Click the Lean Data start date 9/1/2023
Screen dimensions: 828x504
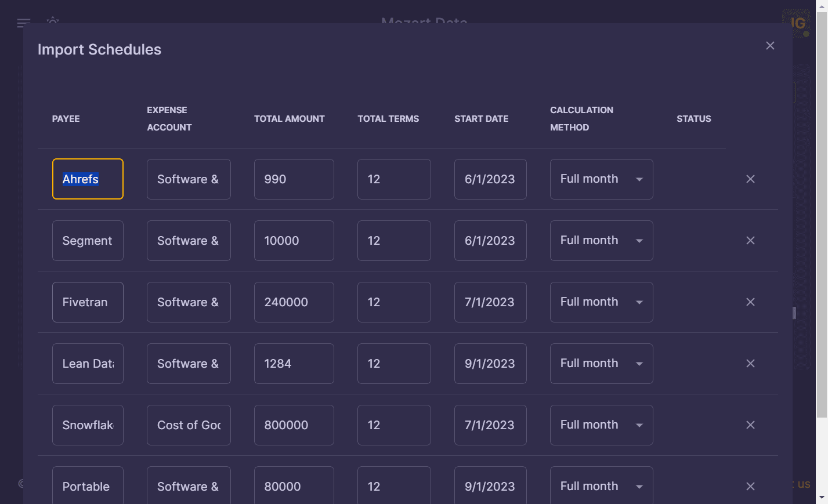pos(490,364)
